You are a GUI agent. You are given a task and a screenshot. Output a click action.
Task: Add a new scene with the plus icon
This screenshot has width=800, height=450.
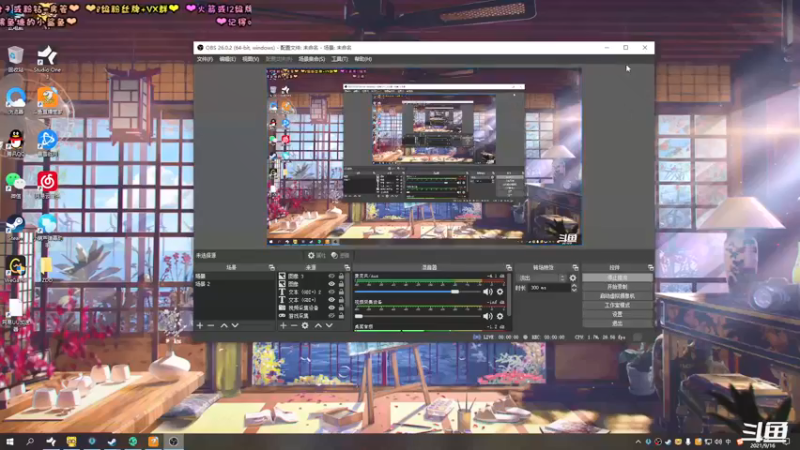click(200, 326)
